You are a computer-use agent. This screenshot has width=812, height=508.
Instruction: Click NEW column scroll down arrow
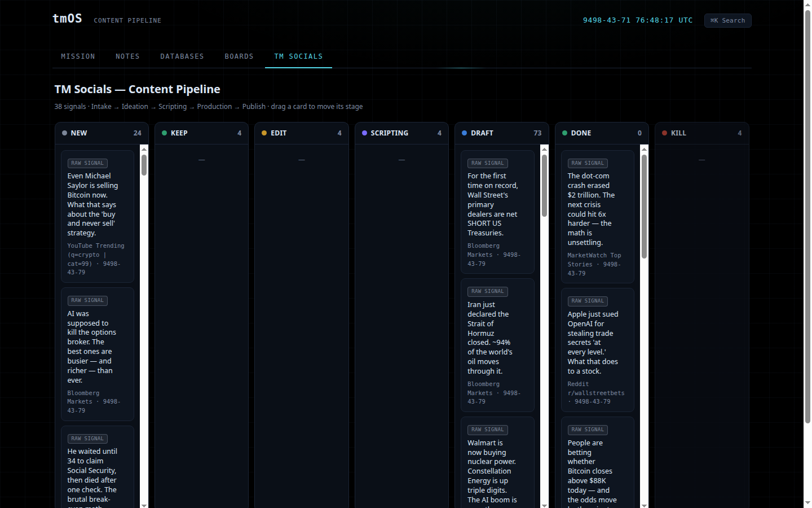[144, 505]
